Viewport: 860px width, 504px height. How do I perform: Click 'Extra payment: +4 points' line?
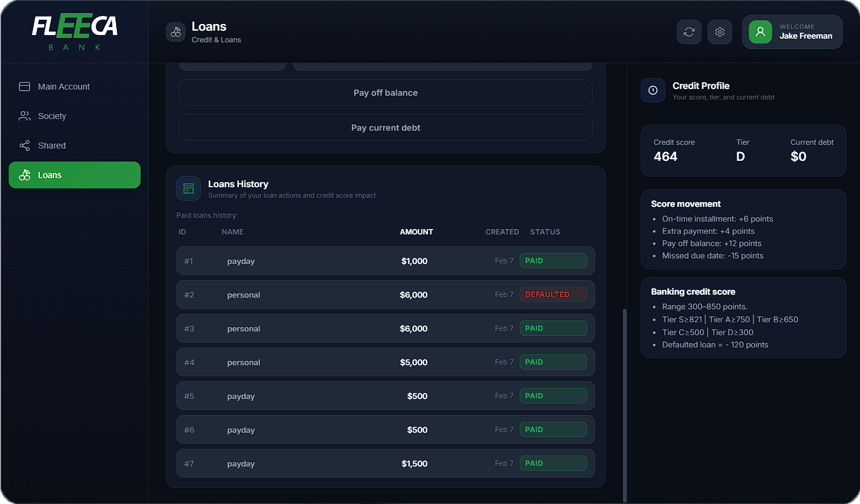(x=708, y=231)
